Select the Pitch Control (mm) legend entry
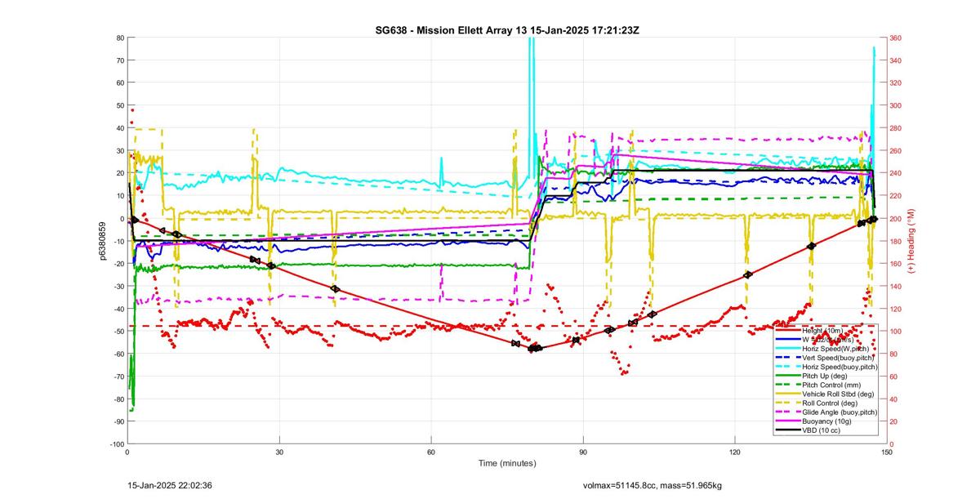Image resolution: width=980 pixels, height=499 pixels. pyautogui.click(x=824, y=385)
